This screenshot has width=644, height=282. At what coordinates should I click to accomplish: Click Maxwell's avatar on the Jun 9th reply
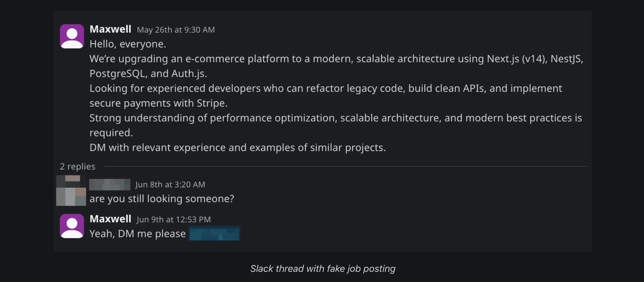pyautogui.click(x=72, y=226)
